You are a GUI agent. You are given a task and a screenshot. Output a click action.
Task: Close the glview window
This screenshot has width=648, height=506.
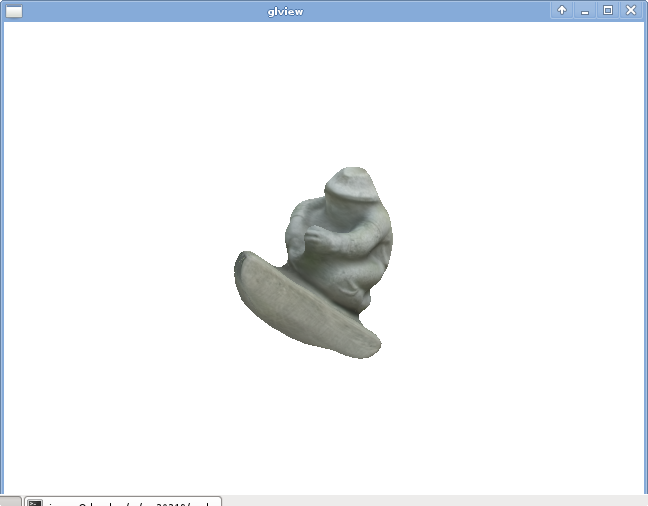tap(631, 10)
